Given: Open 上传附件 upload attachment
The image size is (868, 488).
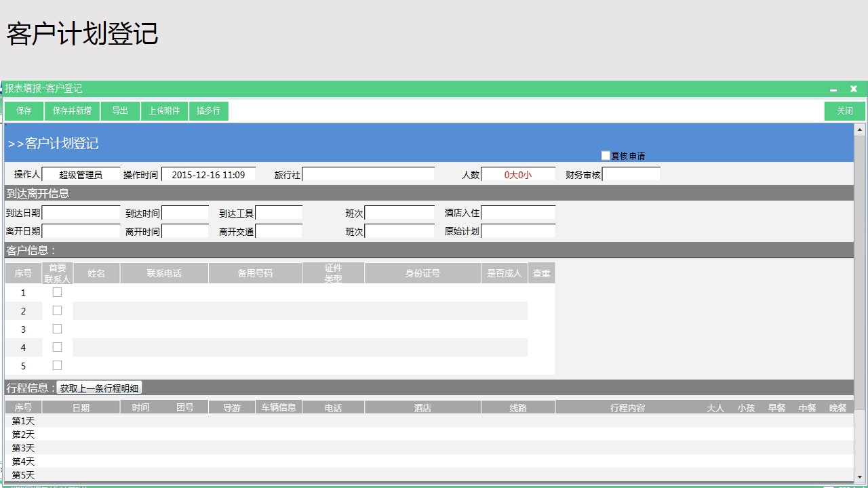Looking at the screenshot, I should pos(165,111).
